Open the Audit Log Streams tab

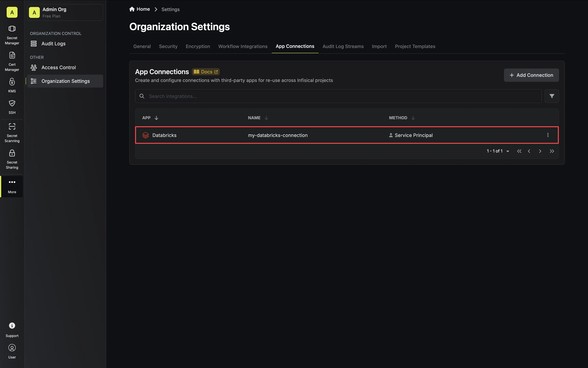[343, 46]
